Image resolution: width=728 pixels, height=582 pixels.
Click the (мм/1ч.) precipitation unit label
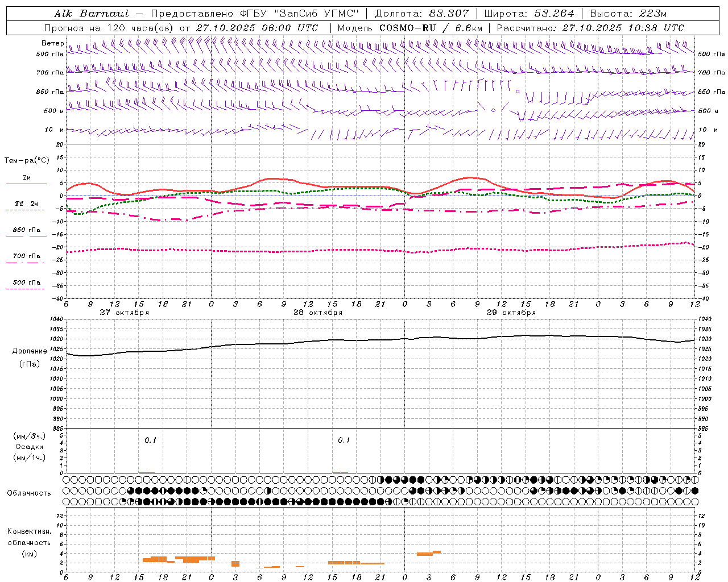point(30,458)
